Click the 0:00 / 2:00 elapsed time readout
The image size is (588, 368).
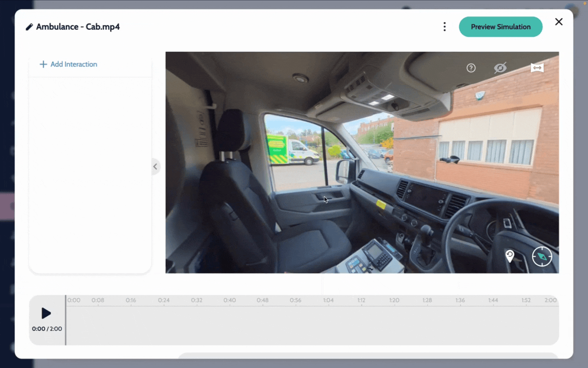47,329
